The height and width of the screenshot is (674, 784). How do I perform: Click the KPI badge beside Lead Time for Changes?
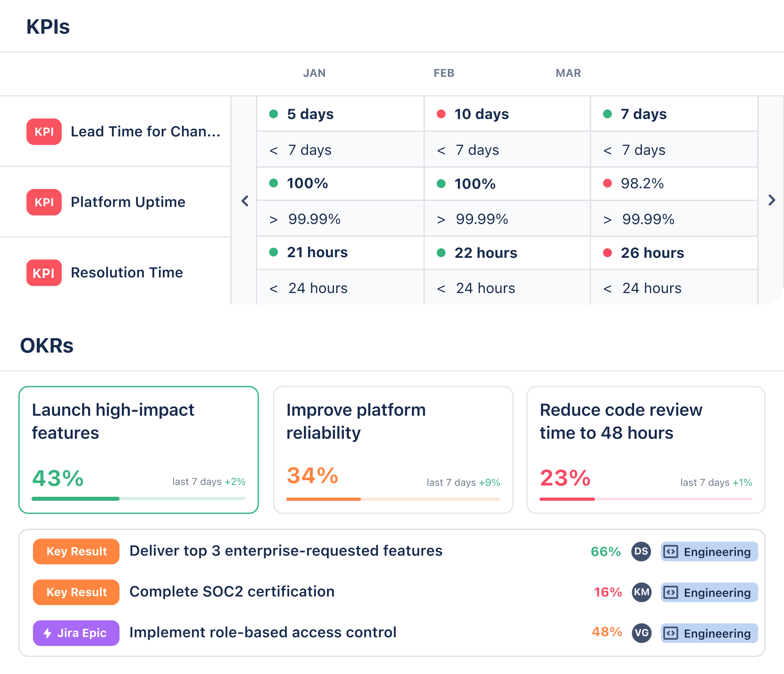point(44,132)
